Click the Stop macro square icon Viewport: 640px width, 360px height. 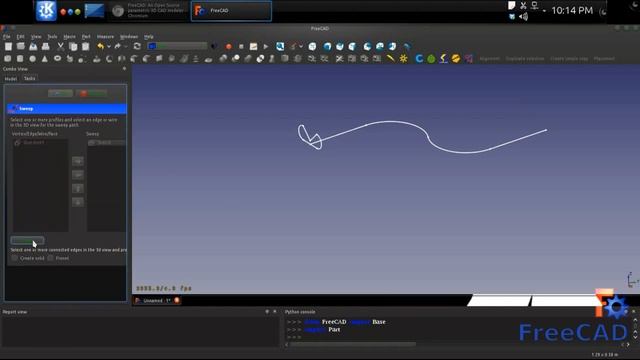241,47
